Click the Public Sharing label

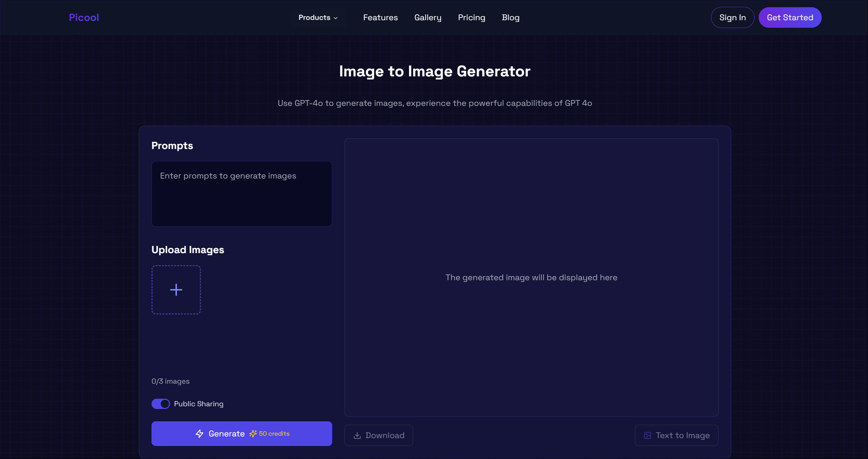pos(198,404)
